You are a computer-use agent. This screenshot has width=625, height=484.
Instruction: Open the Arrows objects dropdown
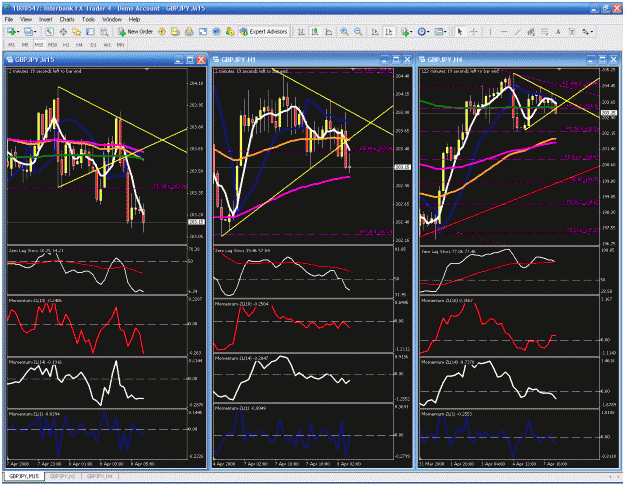click(587, 31)
